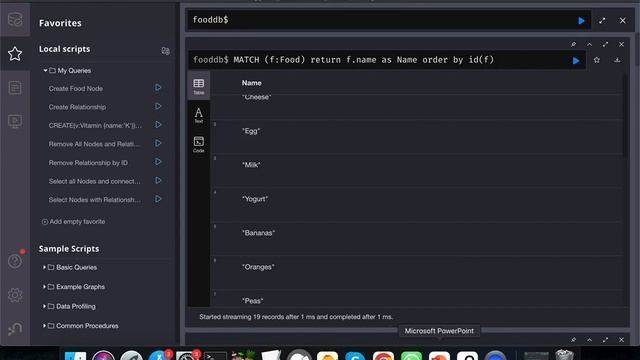The height and width of the screenshot is (360, 640).
Task: Run the Remove All Nodes script
Action: 158,143
